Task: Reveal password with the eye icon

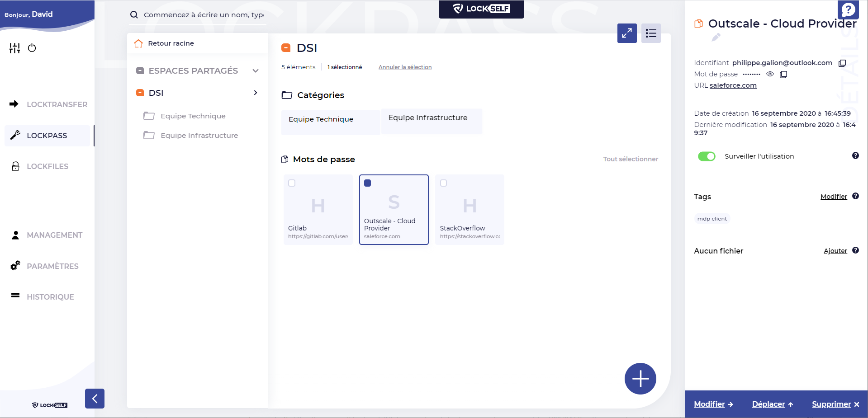Action: 770,74
